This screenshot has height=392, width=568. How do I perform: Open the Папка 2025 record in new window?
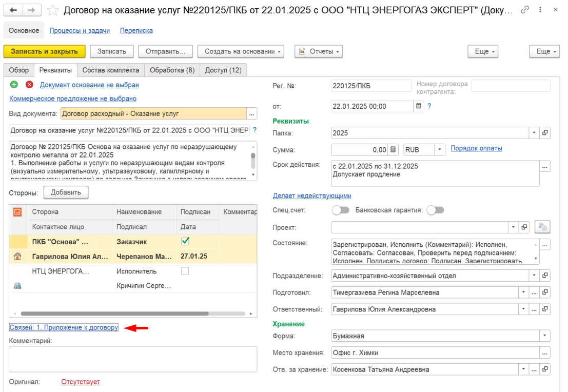pyautogui.click(x=545, y=133)
